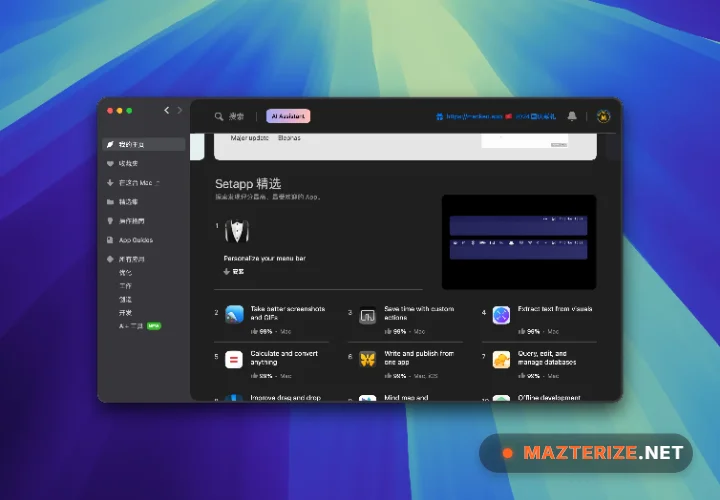
Task: Go back with the left chevron arrow
Action: 167,110
